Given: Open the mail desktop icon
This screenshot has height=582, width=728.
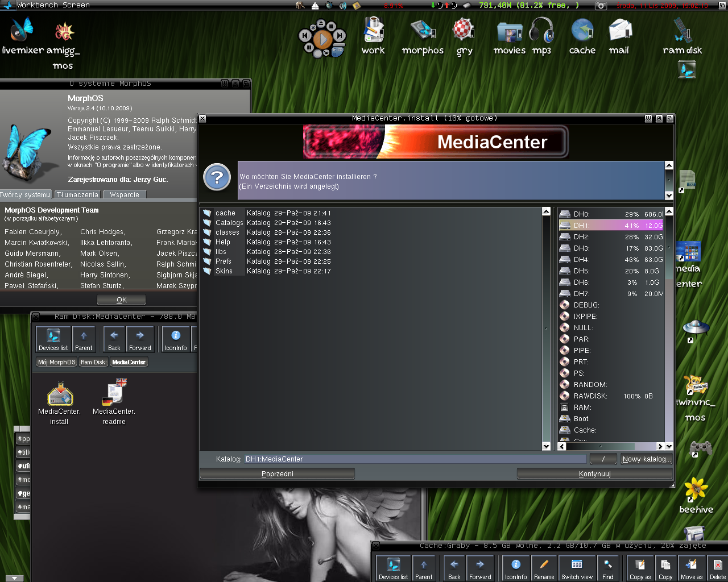Looking at the screenshot, I should 619,36.
